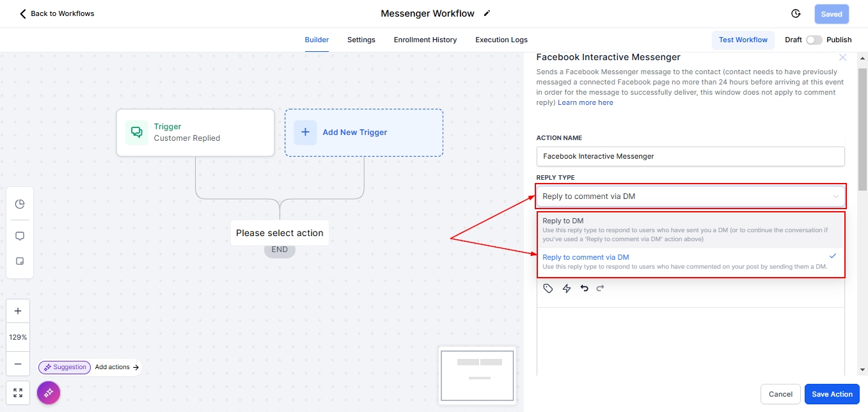
Task: Insert custom value tag icon
Action: pyautogui.click(x=548, y=289)
